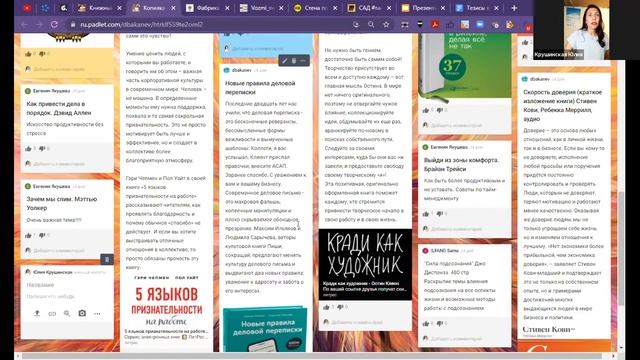Like the 'Зачем мы спим' post

[28, 236]
